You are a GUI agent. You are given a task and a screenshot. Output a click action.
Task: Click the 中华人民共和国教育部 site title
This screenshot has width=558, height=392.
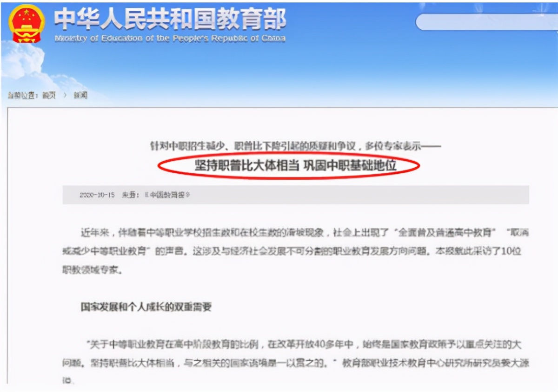pyautogui.click(x=170, y=19)
